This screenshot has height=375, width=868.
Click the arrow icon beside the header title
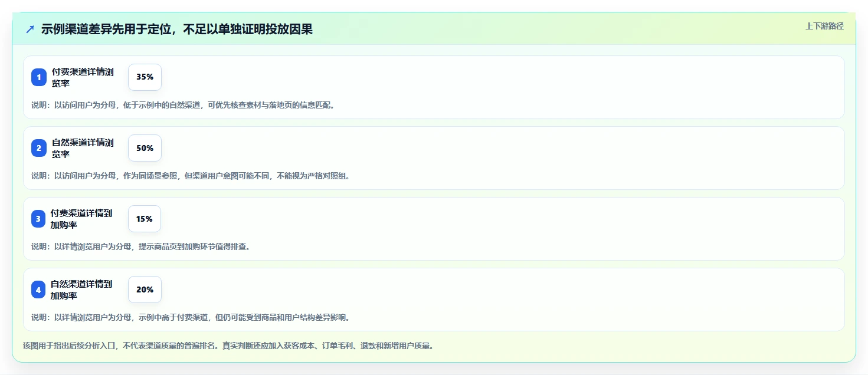pos(30,29)
